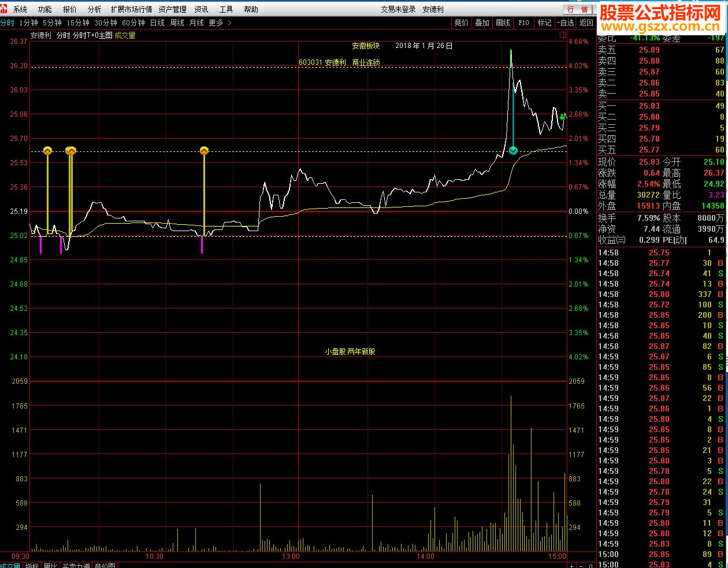This screenshot has width=728, height=568.
Task: Click the 13:00 time axis label
Action: [x=291, y=556]
